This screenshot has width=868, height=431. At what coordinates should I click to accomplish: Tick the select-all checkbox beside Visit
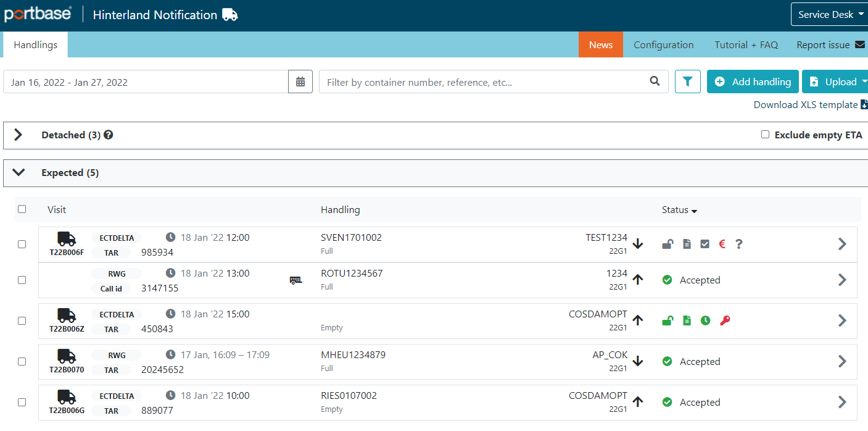(x=22, y=209)
